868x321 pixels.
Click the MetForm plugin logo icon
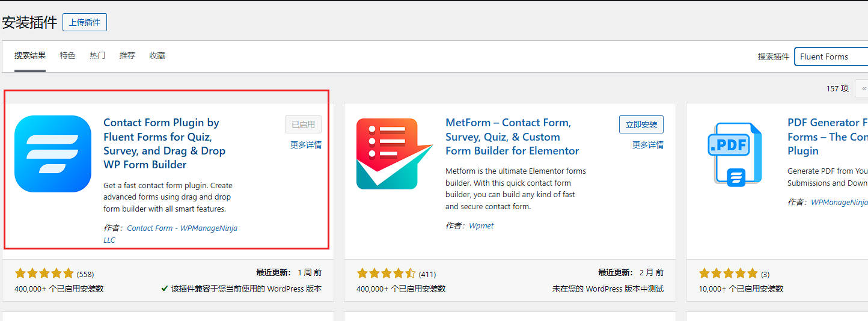(394, 154)
